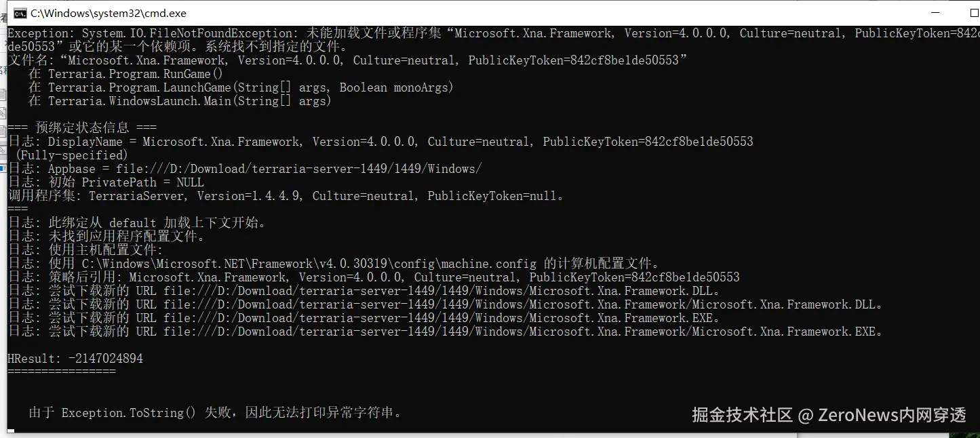Click the cmd.exe system menu icon

(x=20, y=13)
